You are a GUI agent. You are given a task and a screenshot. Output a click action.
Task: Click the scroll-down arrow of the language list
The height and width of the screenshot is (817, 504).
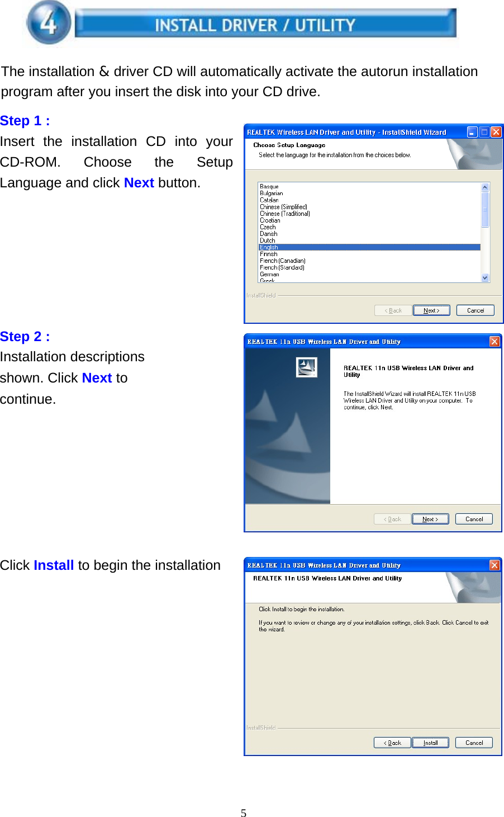point(484,277)
